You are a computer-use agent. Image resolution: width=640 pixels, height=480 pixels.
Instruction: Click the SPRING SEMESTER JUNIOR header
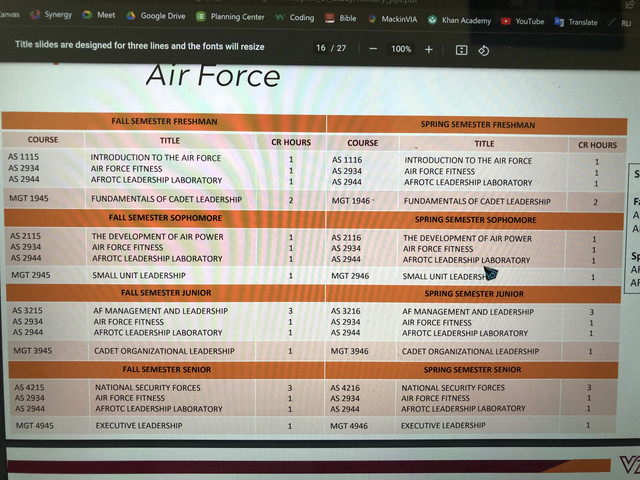(x=474, y=293)
